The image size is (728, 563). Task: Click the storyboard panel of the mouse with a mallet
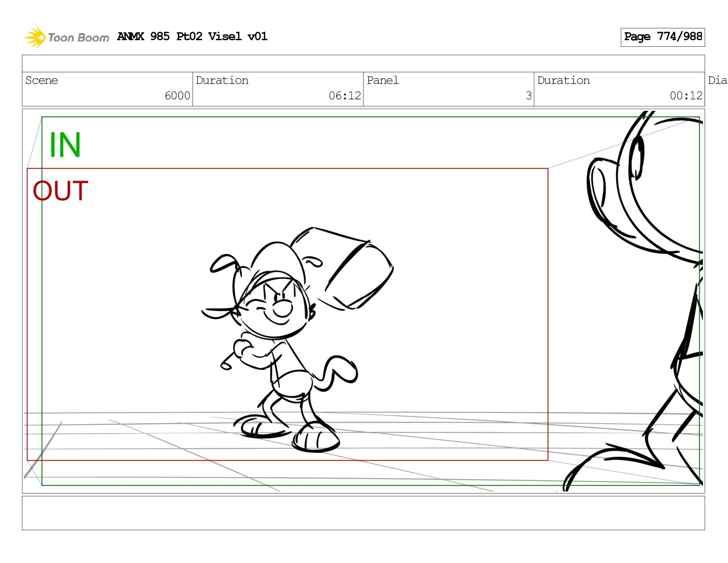coord(363,301)
